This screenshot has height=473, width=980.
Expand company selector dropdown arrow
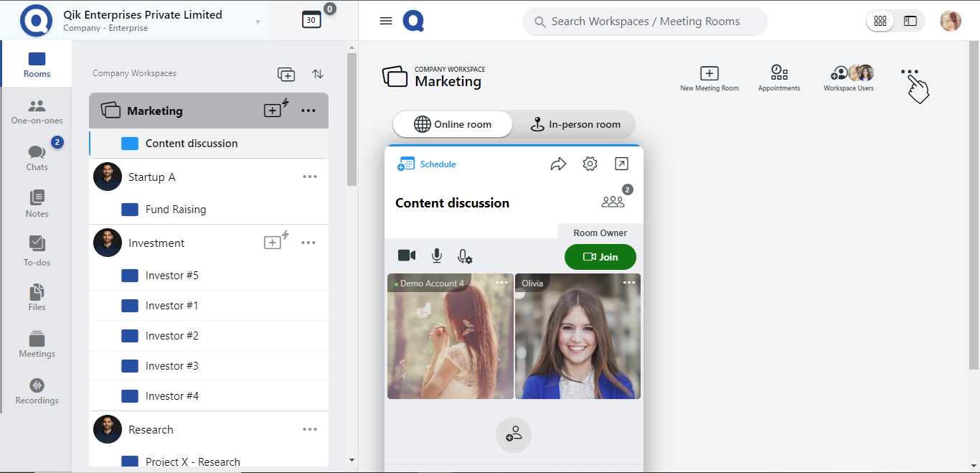258,22
